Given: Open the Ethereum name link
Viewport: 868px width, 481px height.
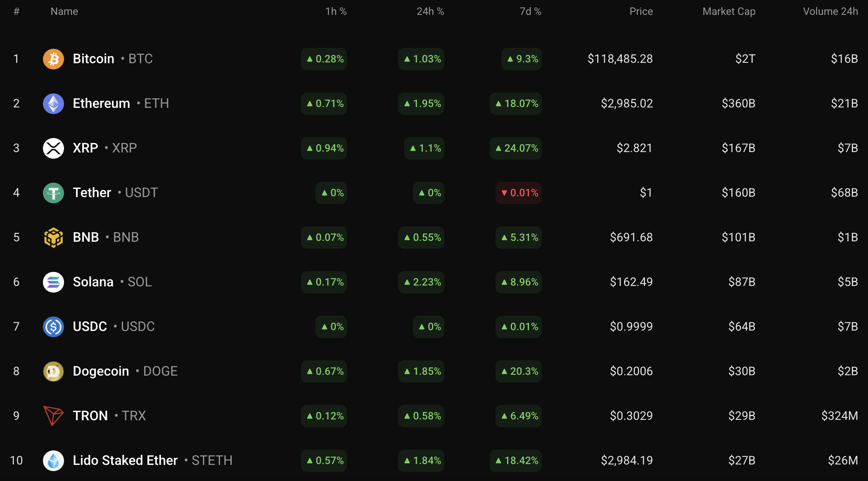Looking at the screenshot, I should 101,104.
